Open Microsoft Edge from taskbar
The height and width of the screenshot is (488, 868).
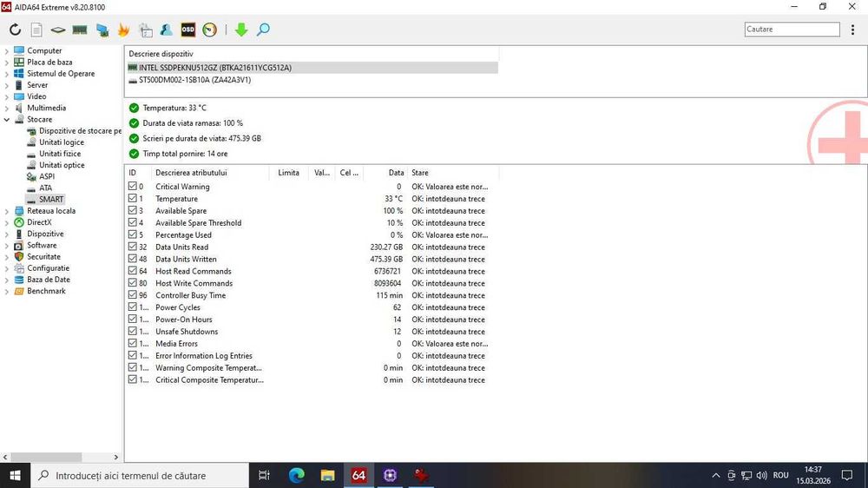tap(297, 475)
